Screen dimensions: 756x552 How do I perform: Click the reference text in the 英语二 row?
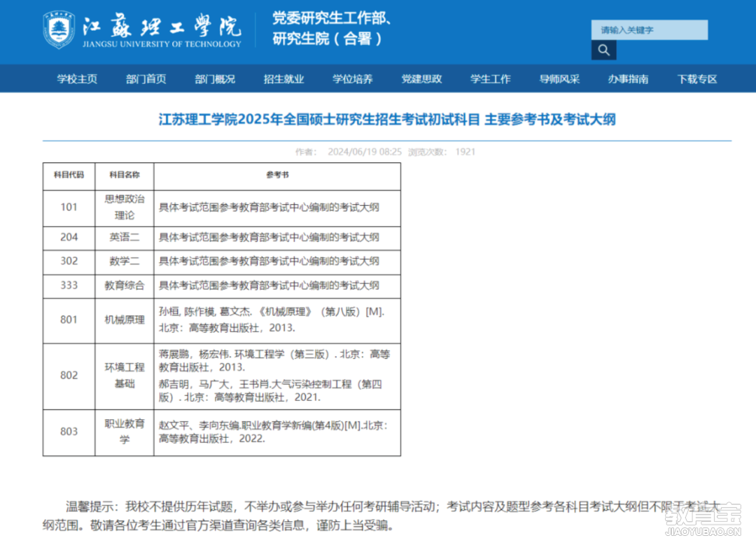pyautogui.click(x=269, y=237)
